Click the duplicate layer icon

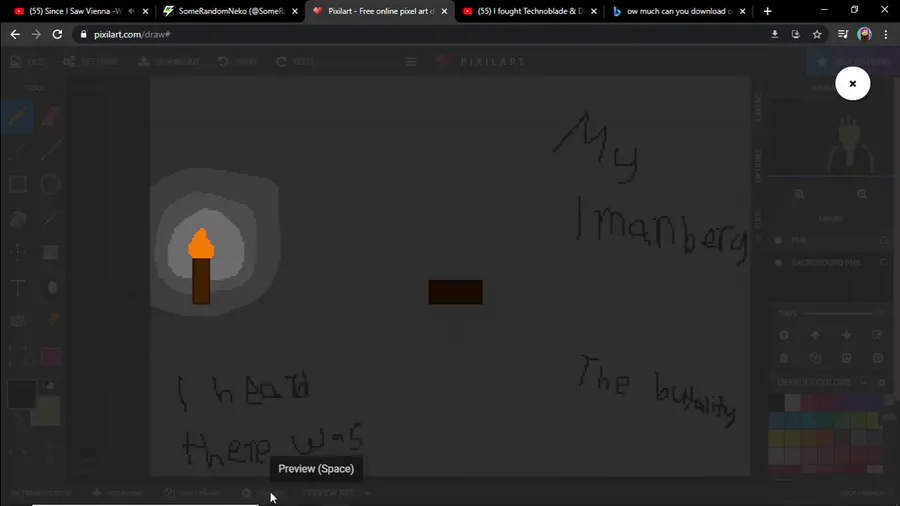(x=815, y=358)
